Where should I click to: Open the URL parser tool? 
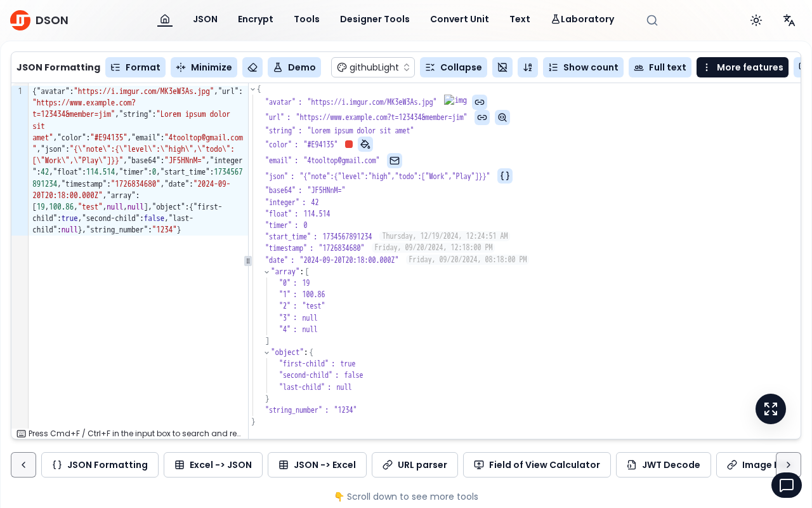415,465
